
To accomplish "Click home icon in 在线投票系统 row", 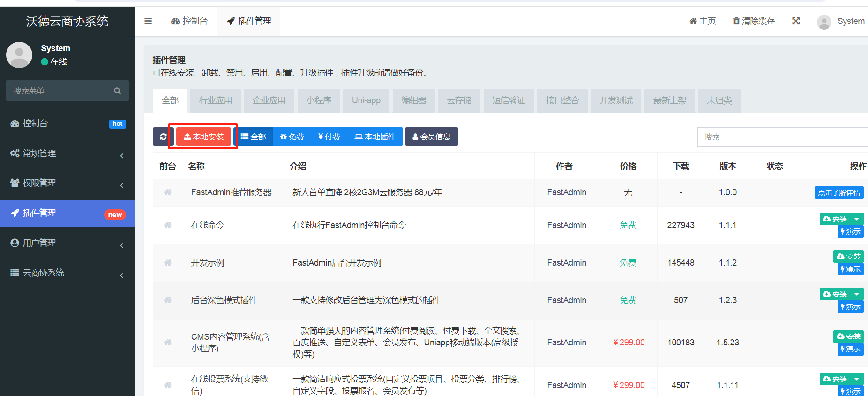I will pyautogui.click(x=168, y=385).
